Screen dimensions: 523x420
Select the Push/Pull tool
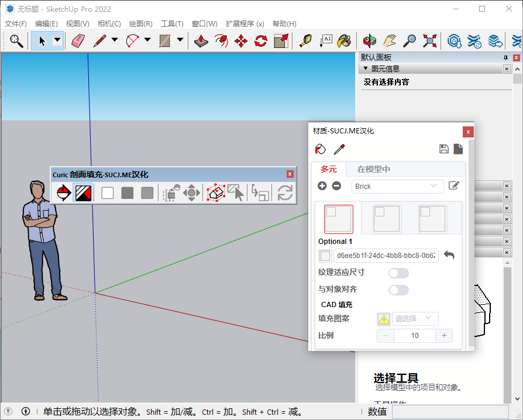[201, 41]
